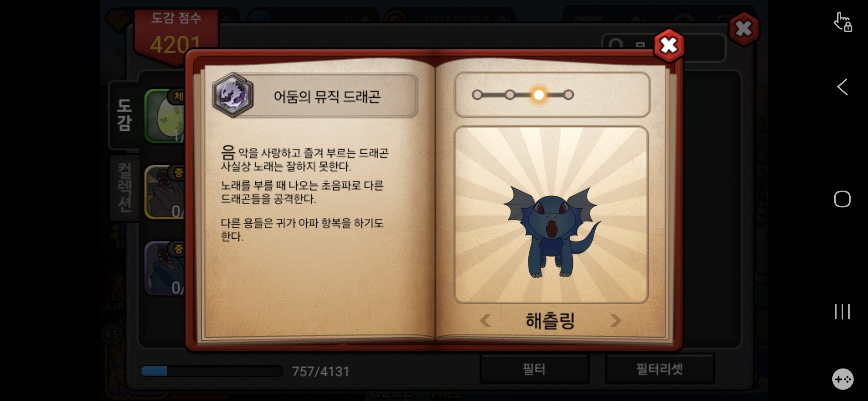Tap the touch lock hand icon
The image size is (868, 401).
pos(843,22)
